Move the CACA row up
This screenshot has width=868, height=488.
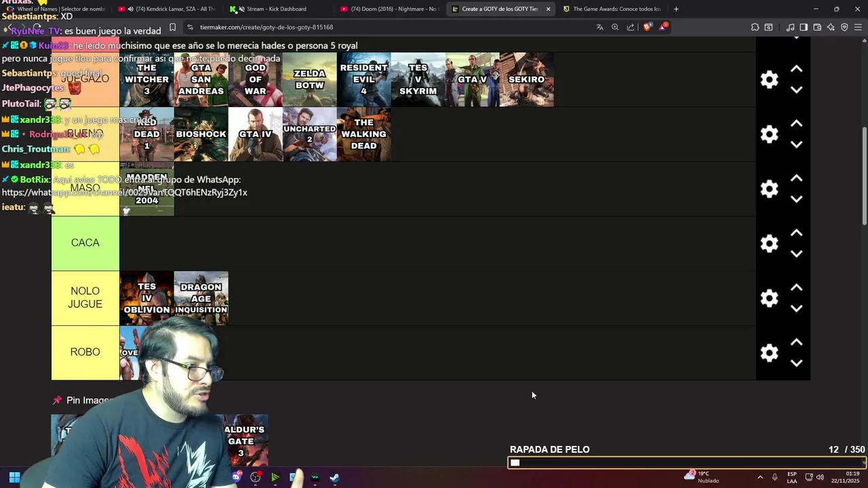(797, 233)
